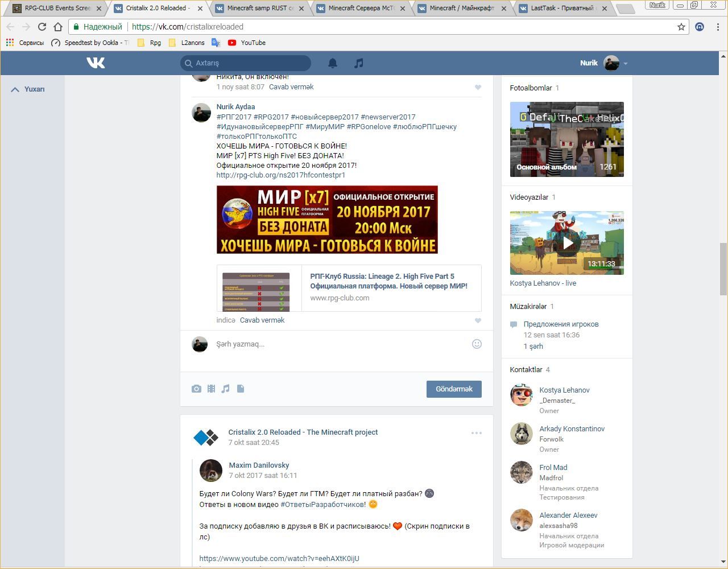728x569 pixels.
Task: Click the Göndərmək button
Action: (454, 389)
